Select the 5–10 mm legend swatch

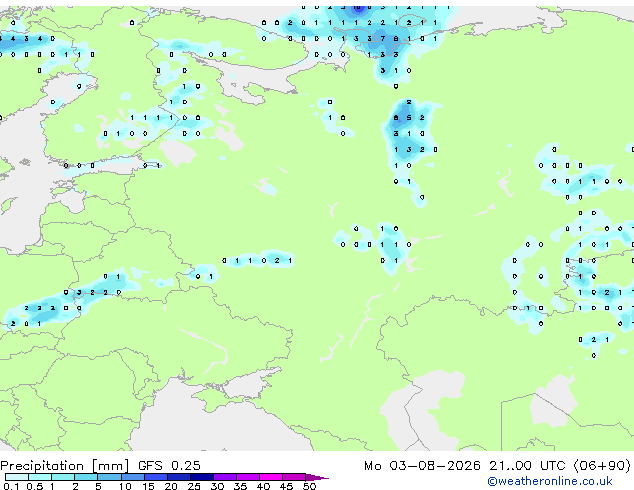[109, 477]
